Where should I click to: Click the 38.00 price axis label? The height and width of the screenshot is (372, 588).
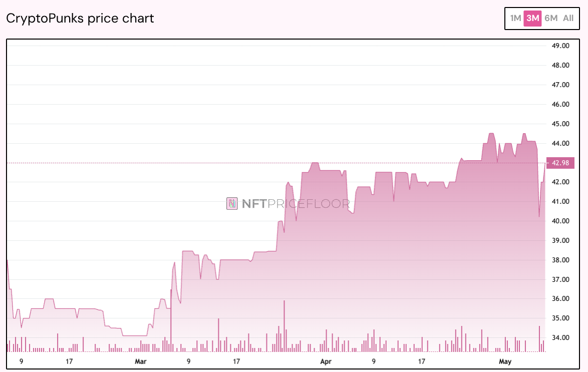pos(560,260)
